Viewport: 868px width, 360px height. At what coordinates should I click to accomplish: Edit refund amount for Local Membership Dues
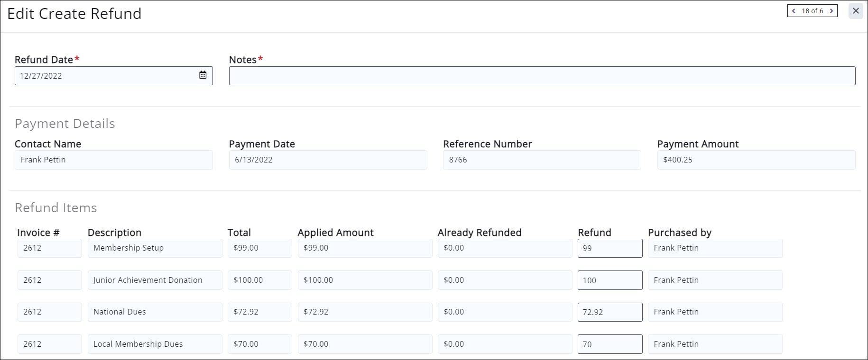609,344
